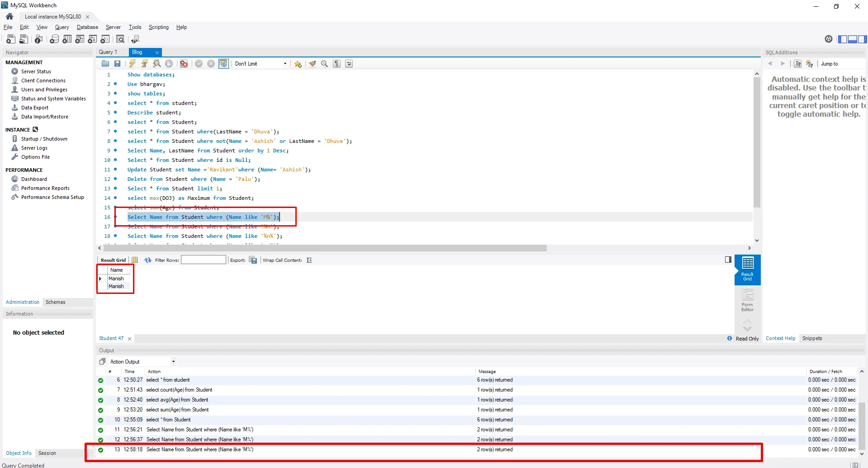Click the Filter Rows input field
This screenshot has height=468, width=868.
(204, 260)
